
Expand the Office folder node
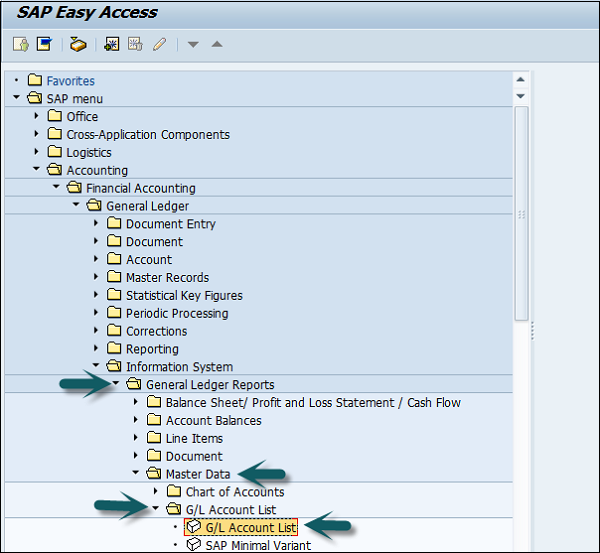click(37, 117)
